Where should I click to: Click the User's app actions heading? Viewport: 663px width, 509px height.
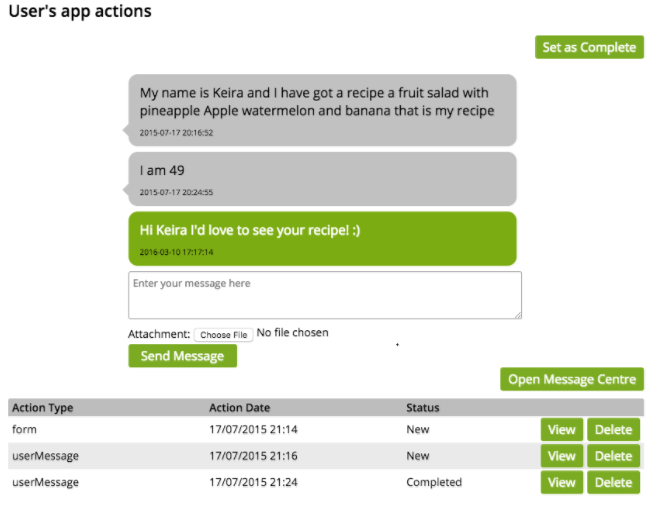80,13
